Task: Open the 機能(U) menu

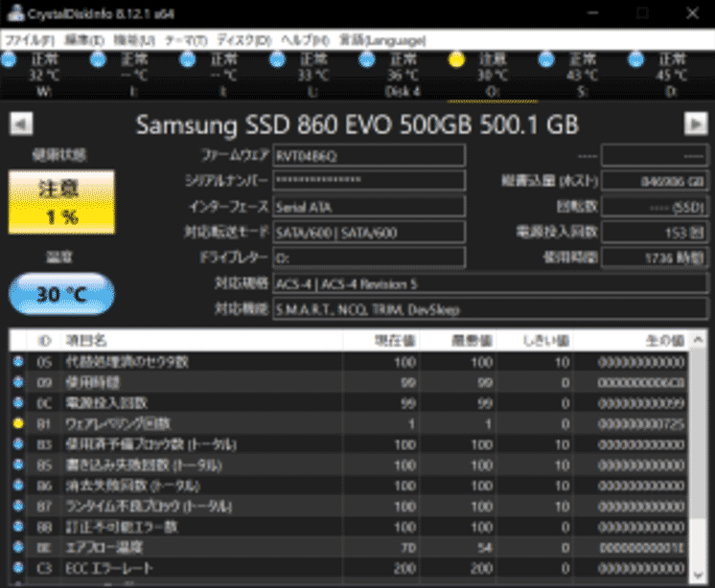Action: tap(134, 40)
